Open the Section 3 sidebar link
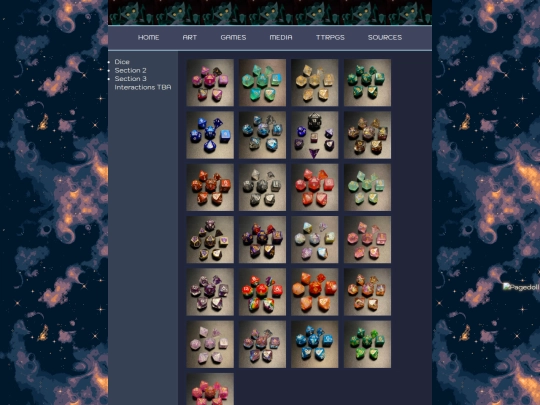The height and width of the screenshot is (405, 540). pyautogui.click(x=131, y=79)
